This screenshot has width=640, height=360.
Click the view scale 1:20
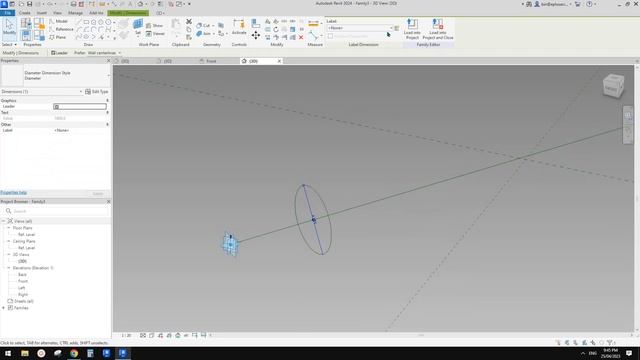(127, 336)
